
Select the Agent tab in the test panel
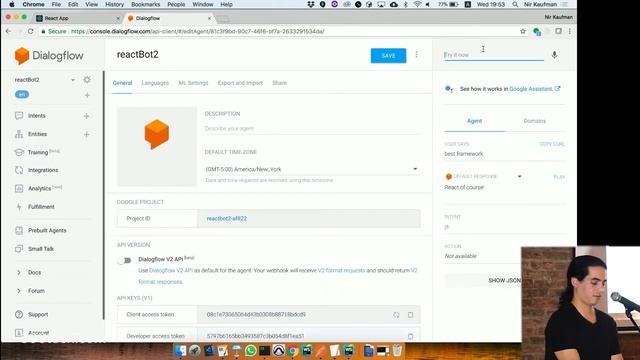[x=474, y=121]
